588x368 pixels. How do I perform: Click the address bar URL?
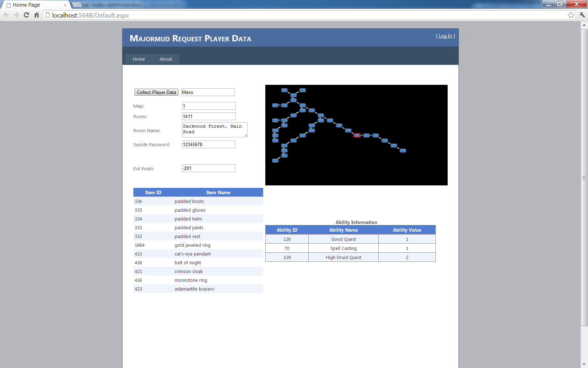point(91,15)
